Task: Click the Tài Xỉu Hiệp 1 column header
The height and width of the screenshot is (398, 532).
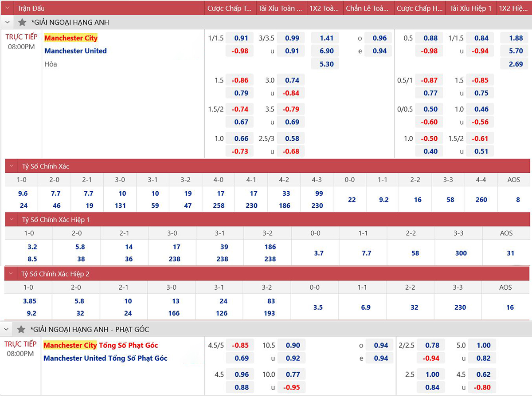Action: click(x=470, y=8)
